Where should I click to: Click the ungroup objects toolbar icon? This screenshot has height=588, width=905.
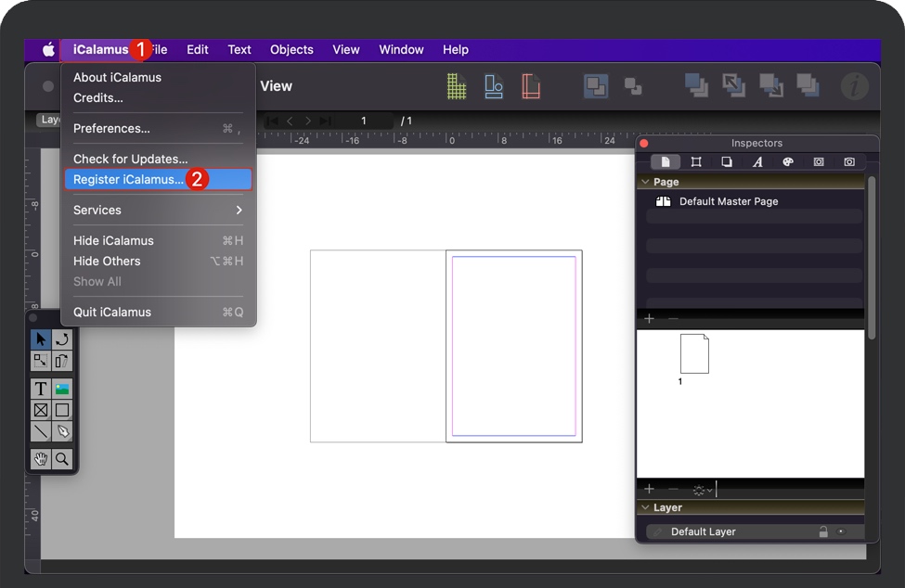[x=633, y=86]
